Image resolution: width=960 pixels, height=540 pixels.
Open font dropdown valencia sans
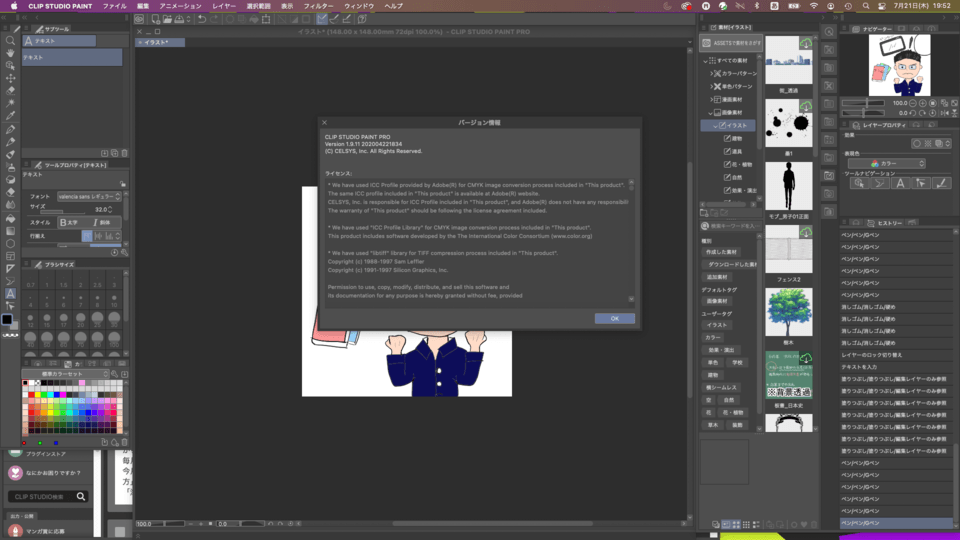(89, 197)
